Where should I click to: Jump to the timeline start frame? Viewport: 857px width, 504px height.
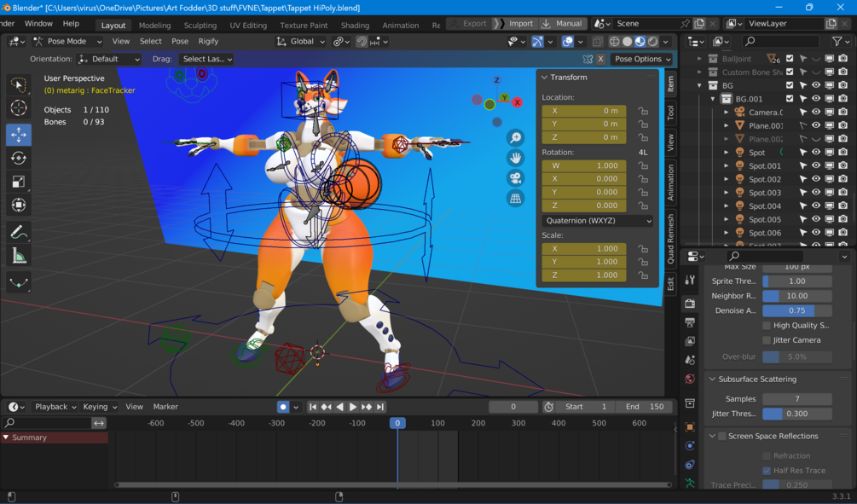pyautogui.click(x=313, y=407)
